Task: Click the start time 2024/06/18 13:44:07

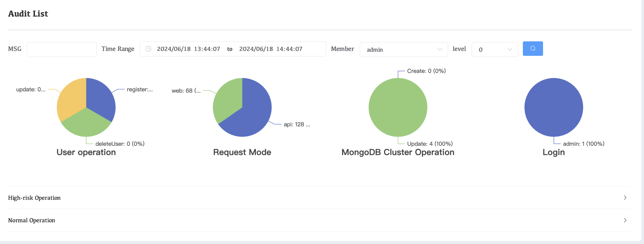Action: coord(188,49)
